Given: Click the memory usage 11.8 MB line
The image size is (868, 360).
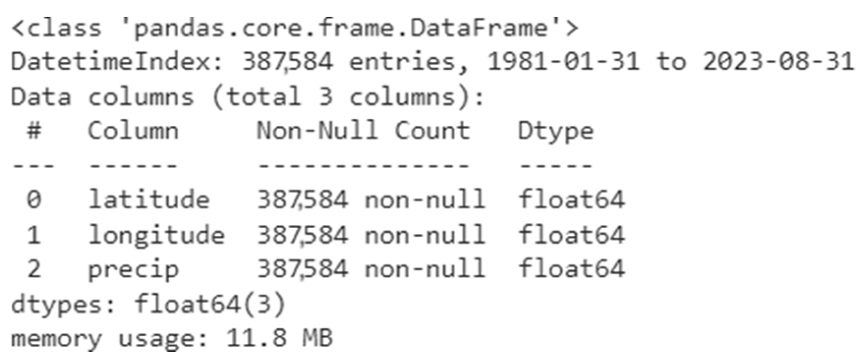Looking at the screenshot, I should (x=171, y=339).
